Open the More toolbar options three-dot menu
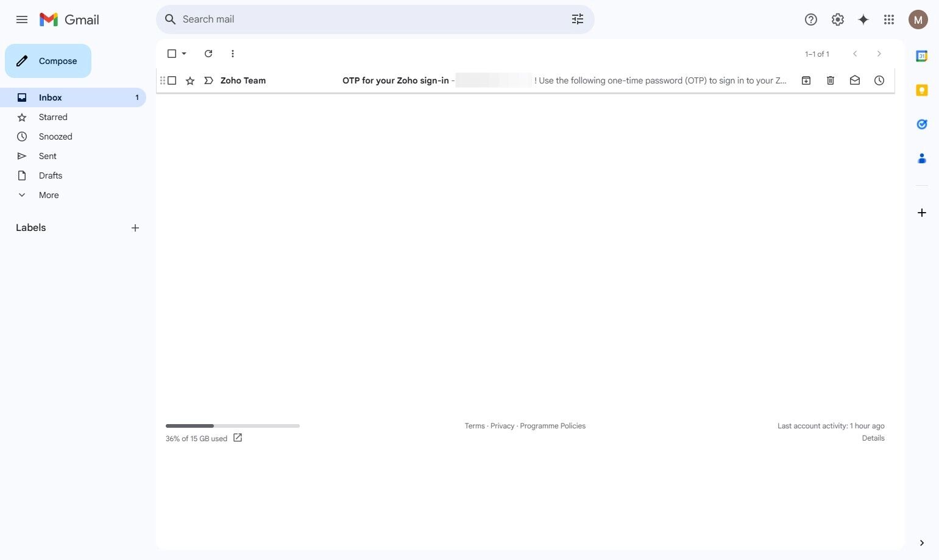Viewport: 939px width, 560px height. 233,54
